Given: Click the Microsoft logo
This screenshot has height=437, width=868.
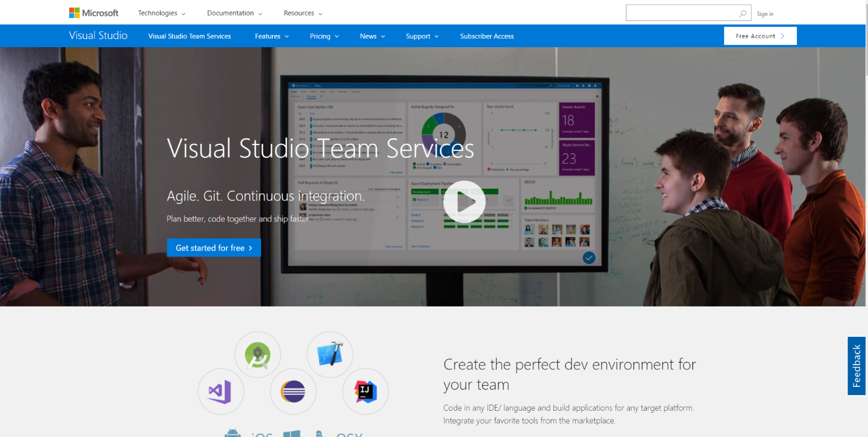Looking at the screenshot, I should pyautogui.click(x=94, y=13).
